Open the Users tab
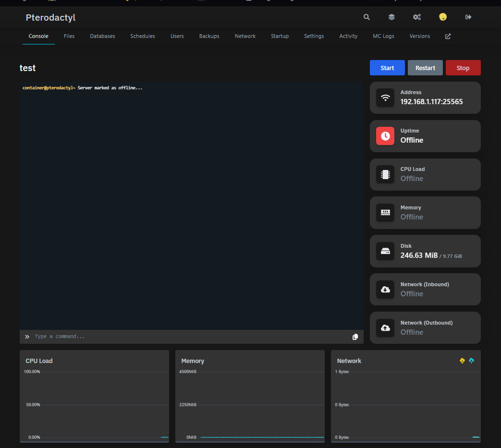The height and width of the screenshot is (448, 501). pos(177,36)
